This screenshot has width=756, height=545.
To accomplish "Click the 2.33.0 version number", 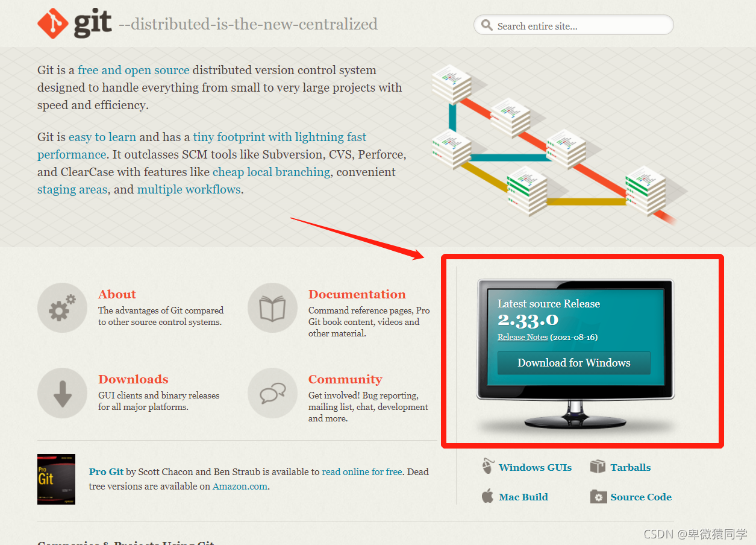I will point(528,320).
